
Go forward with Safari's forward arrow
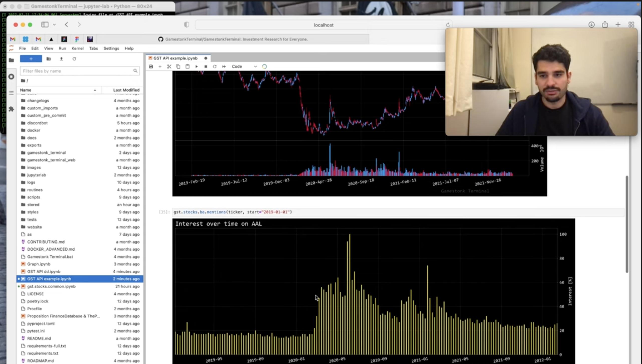(79, 25)
